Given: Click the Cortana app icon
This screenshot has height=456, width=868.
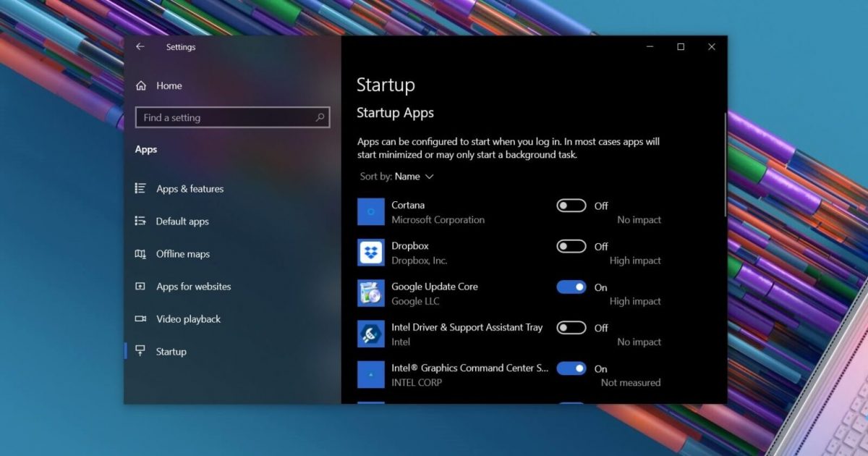Looking at the screenshot, I should pyautogui.click(x=371, y=212).
